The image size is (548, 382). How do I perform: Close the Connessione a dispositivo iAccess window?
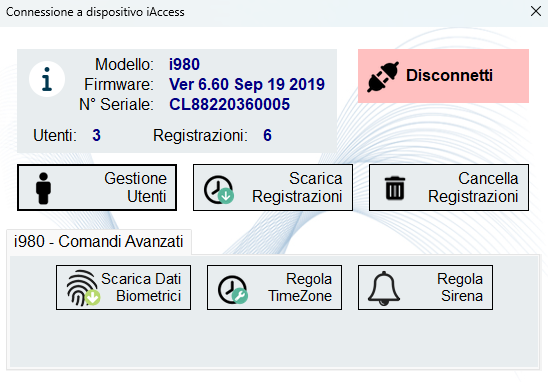tap(536, 11)
